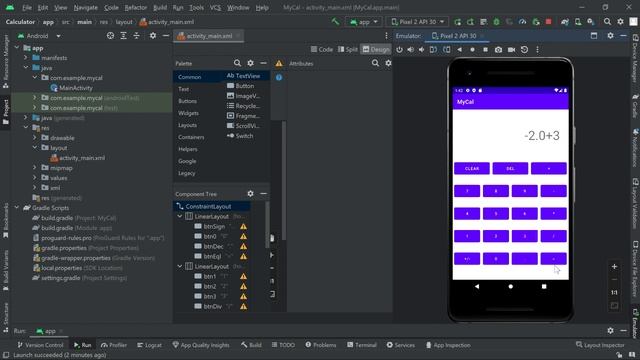Viewport: 640px width, 360px height.
Task: Zoom in on emulator with plus icon
Action: 614,267
